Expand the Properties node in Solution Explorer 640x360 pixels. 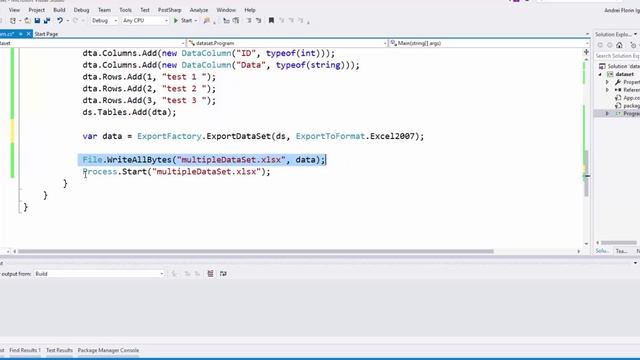(607, 82)
